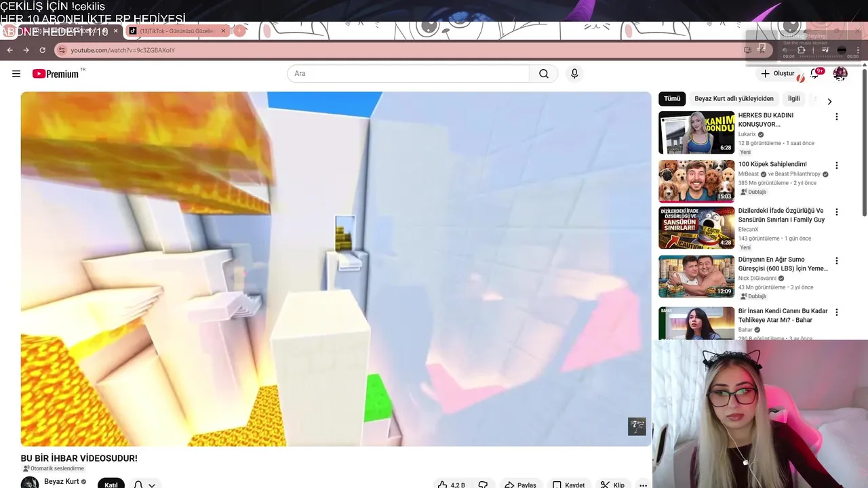
Task: Click the Oluştur create button
Action: tap(777, 73)
